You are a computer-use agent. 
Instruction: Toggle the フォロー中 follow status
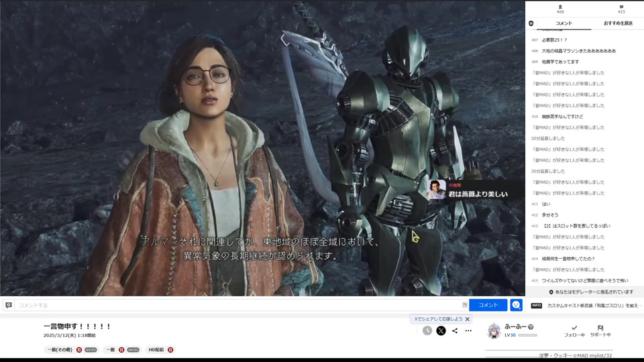(574, 330)
